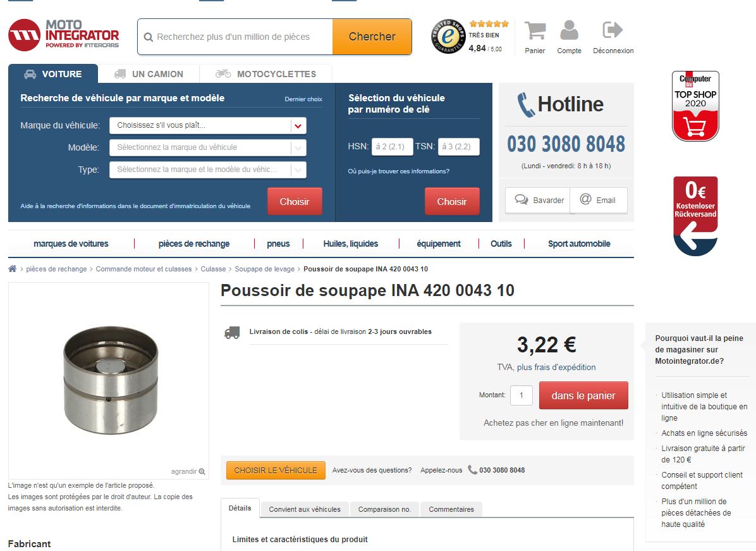Open the vehicle Type dropdown
Image resolution: width=756 pixels, height=551 pixels.
click(x=208, y=170)
